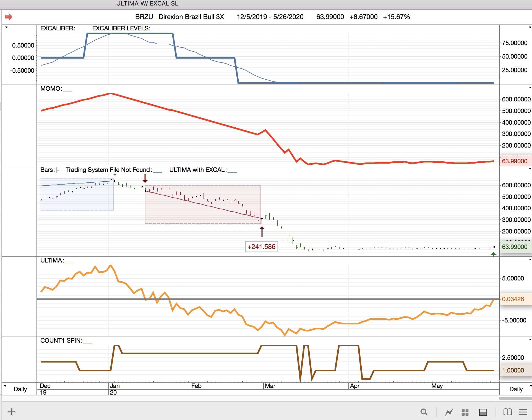Click the EXCALIBER LEVELS indicator label
The image size is (532, 420).
click(121, 28)
